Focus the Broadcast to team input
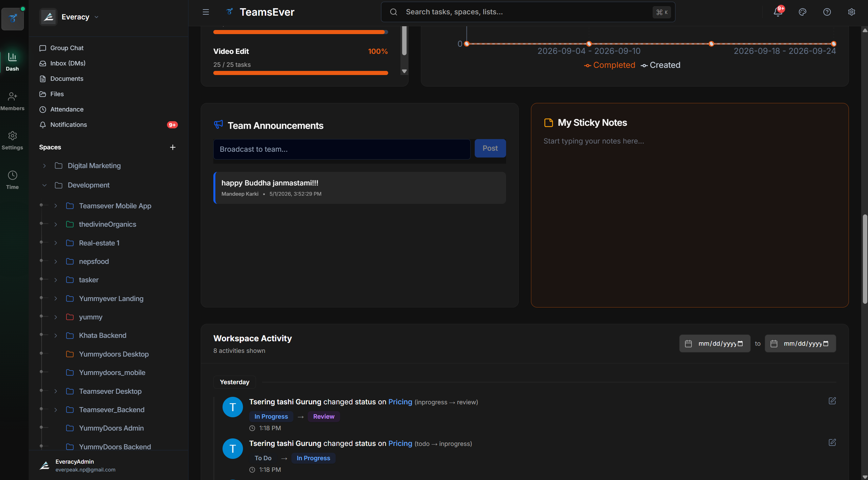The width and height of the screenshot is (868, 480). tap(342, 149)
